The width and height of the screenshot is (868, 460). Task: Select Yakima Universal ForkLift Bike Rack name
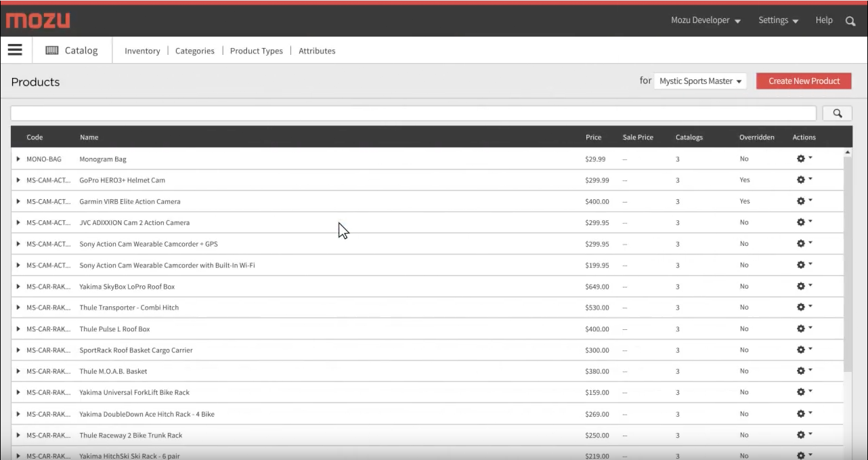point(135,392)
